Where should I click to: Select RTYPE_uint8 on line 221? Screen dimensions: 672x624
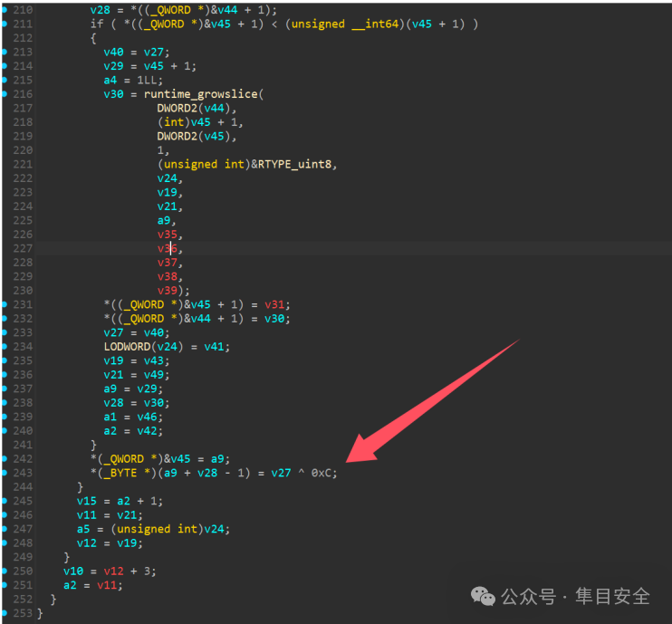point(294,164)
